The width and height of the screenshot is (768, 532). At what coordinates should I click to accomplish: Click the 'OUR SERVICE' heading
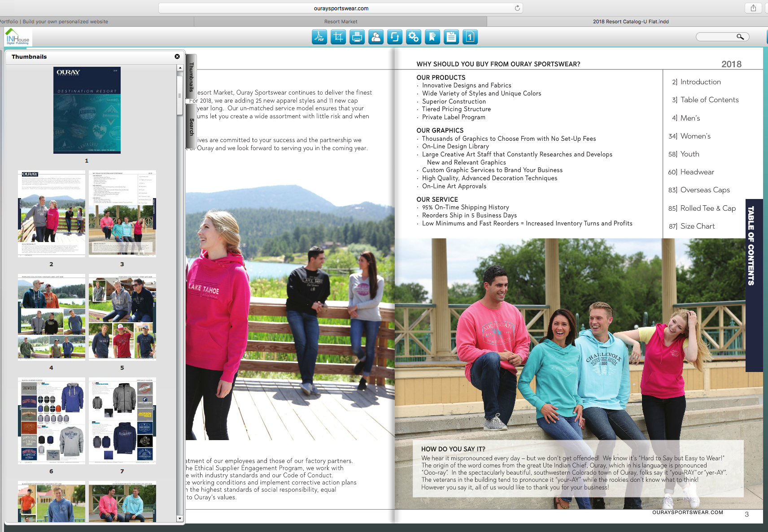point(437,199)
